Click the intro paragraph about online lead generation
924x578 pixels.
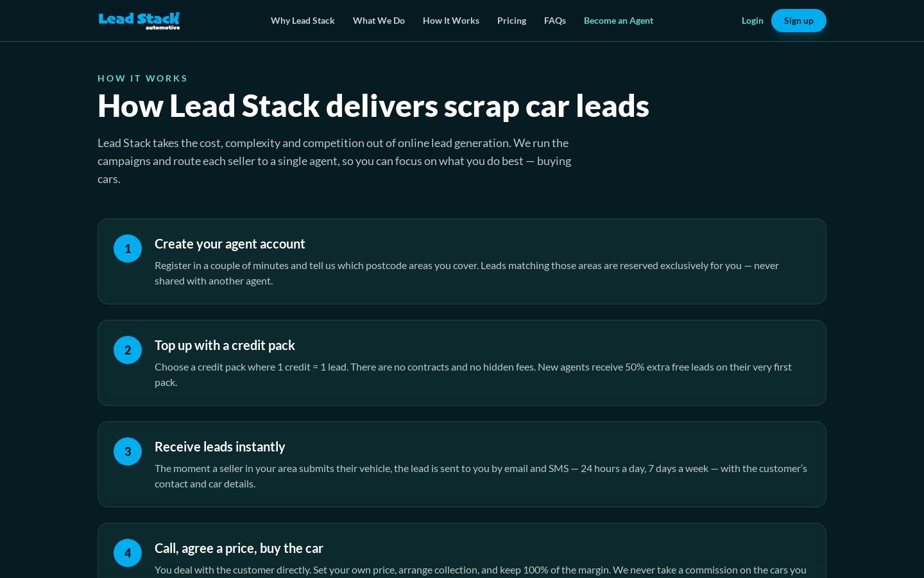coord(334,161)
